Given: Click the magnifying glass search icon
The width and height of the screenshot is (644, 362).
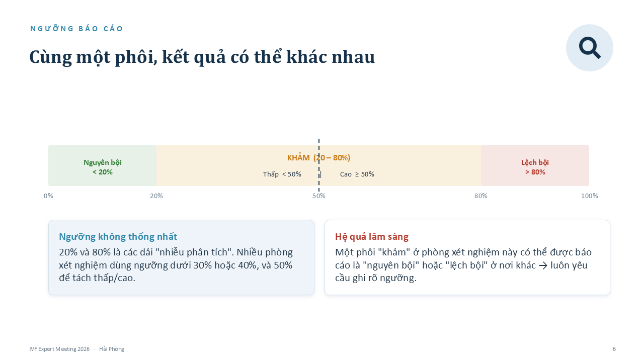Looking at the screenshot, I should pyautogui.click(x=590, y=48).
